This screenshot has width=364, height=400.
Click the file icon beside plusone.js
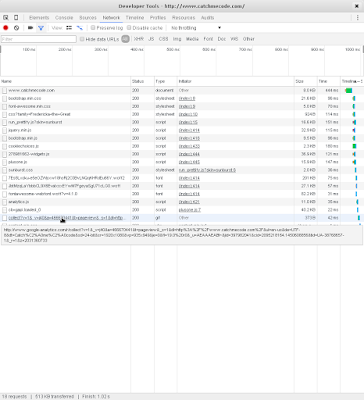point(4,162)
